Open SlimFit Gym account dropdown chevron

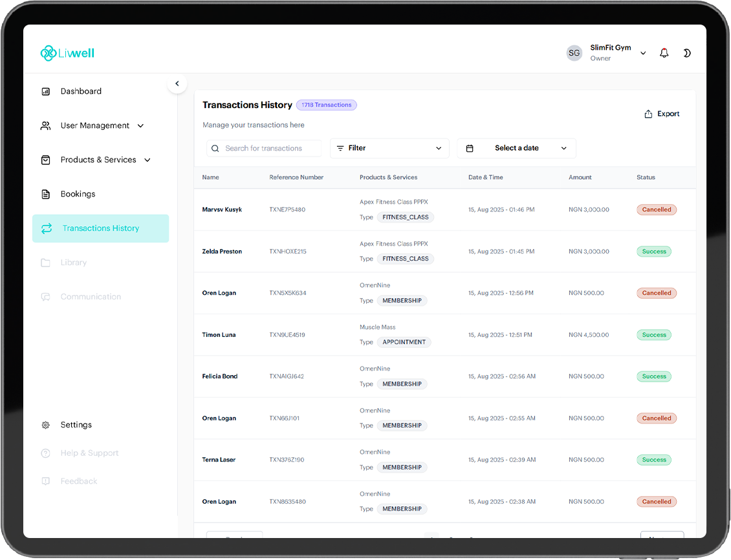643,53
